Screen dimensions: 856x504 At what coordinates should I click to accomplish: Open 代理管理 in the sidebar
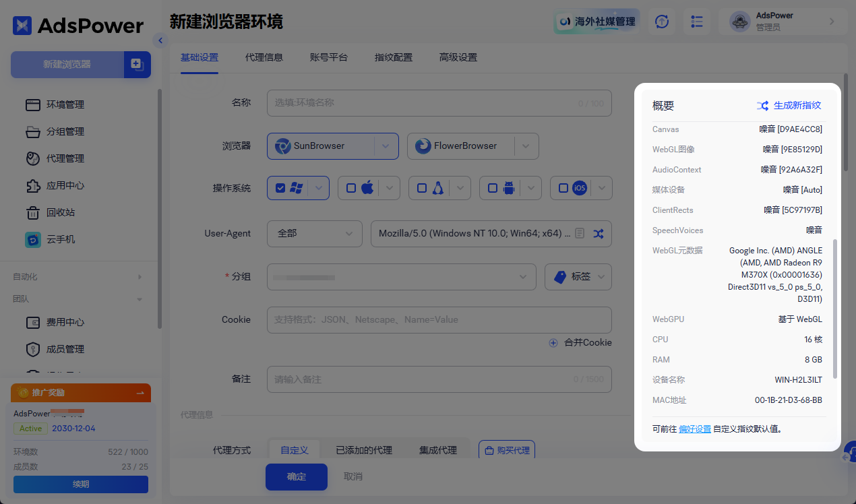(65, 158)
